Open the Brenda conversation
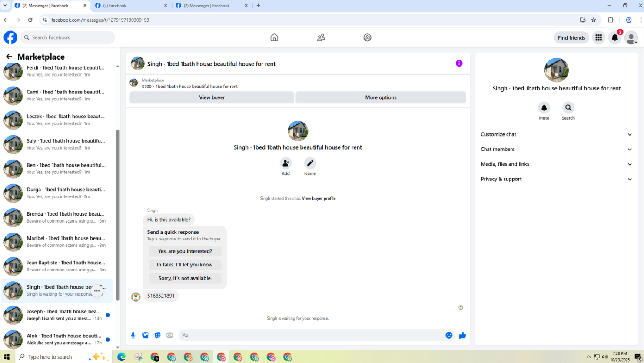The image size is (644, 363). (x=56, y=217)
